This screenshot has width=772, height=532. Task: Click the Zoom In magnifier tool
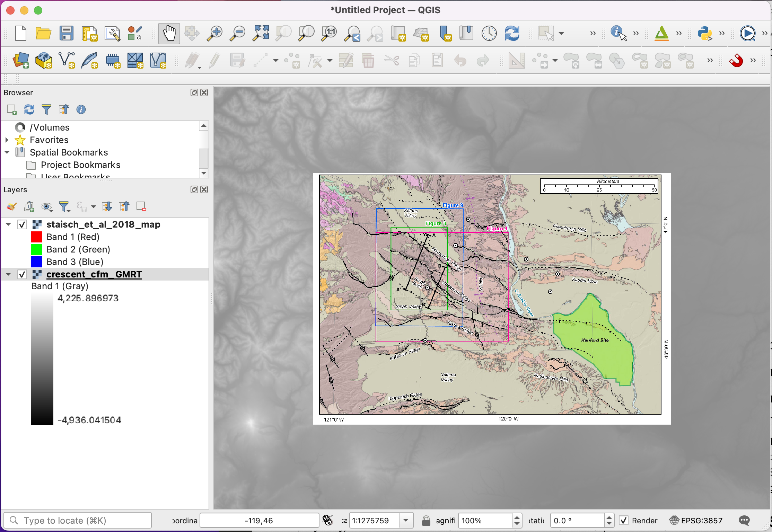click(214, 34)
